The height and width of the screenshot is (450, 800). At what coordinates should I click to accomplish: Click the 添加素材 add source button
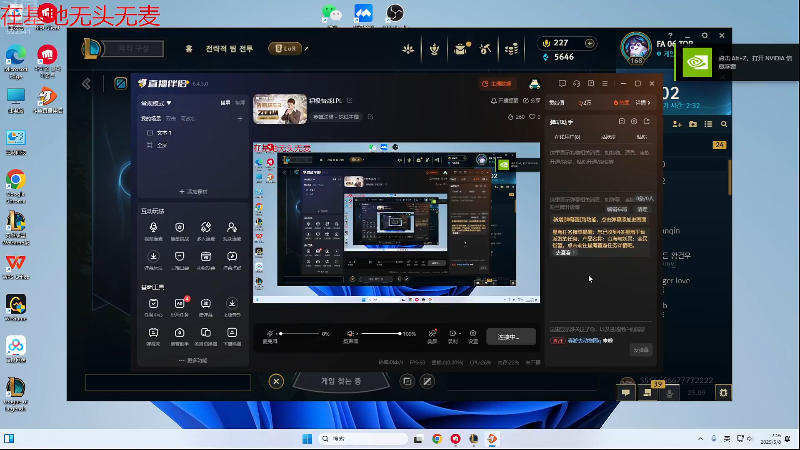pyautogui.click(x=193, y=191)
